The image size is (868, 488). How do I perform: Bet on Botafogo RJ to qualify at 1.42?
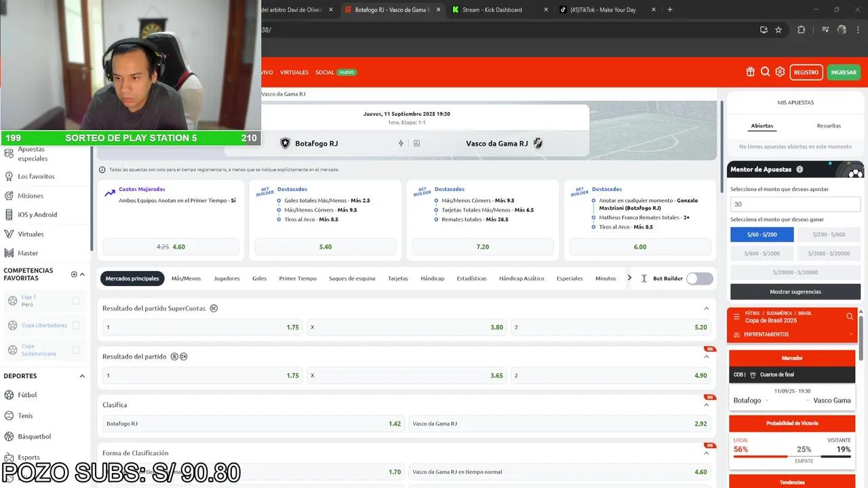coord(254,424)
